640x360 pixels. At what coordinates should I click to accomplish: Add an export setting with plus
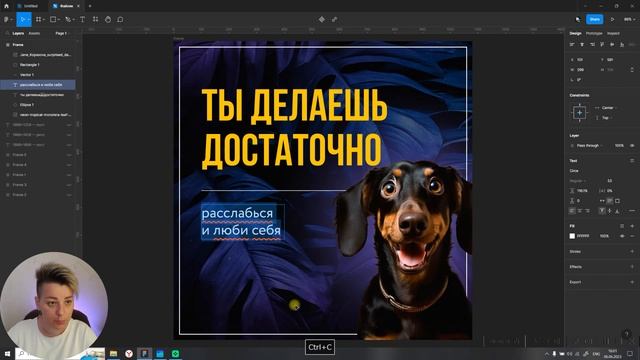pyautogui.click(x=632, y=282)
